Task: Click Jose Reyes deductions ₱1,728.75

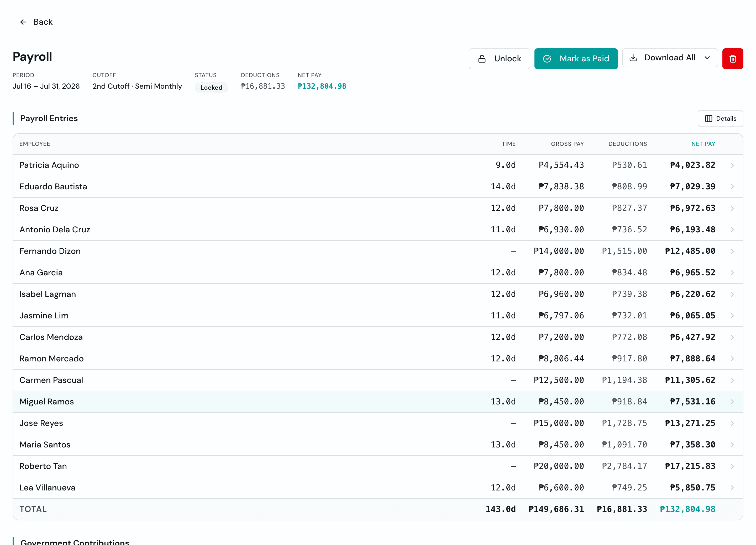Action: coord(624,423)
